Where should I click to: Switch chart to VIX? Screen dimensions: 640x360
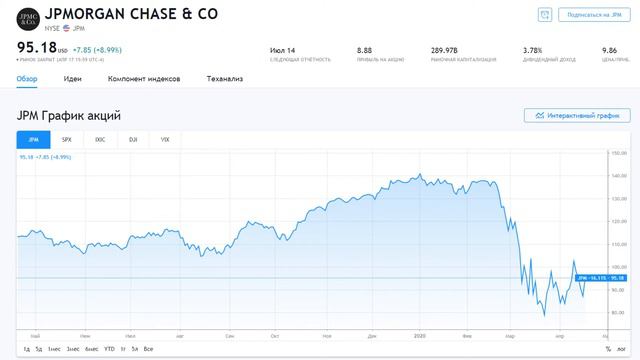[165, 140]
